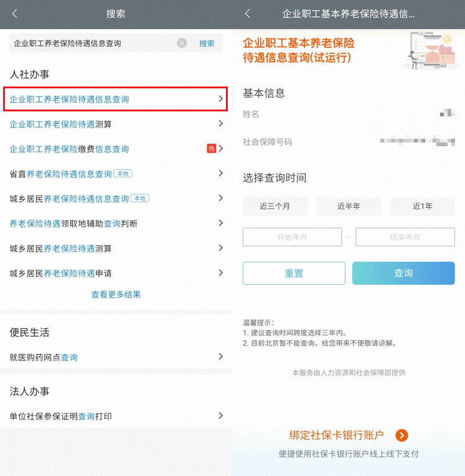This screenshot has width=465, height=476.
Task: Go back from 企业职工基本养老保险待遇信息 page
Action: [x=248, y=14]
